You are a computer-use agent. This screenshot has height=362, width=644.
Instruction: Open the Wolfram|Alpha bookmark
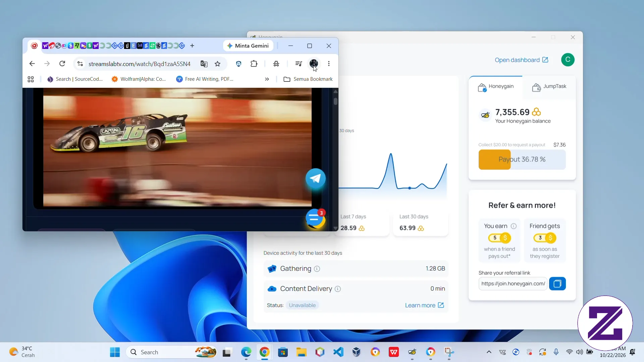coord(139,79)
